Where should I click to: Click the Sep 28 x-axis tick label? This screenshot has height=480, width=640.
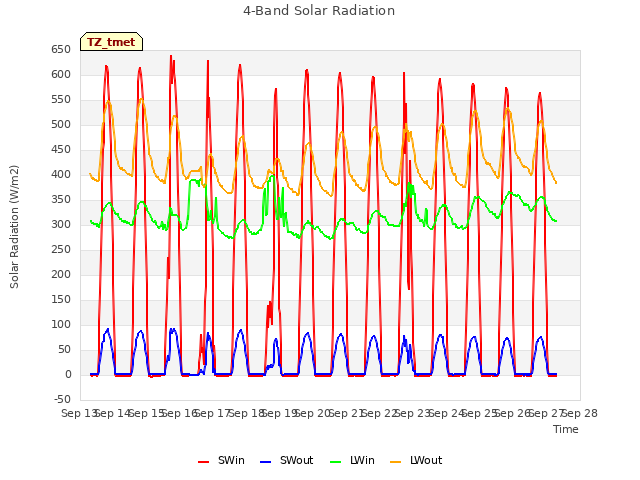click(580, 413)
